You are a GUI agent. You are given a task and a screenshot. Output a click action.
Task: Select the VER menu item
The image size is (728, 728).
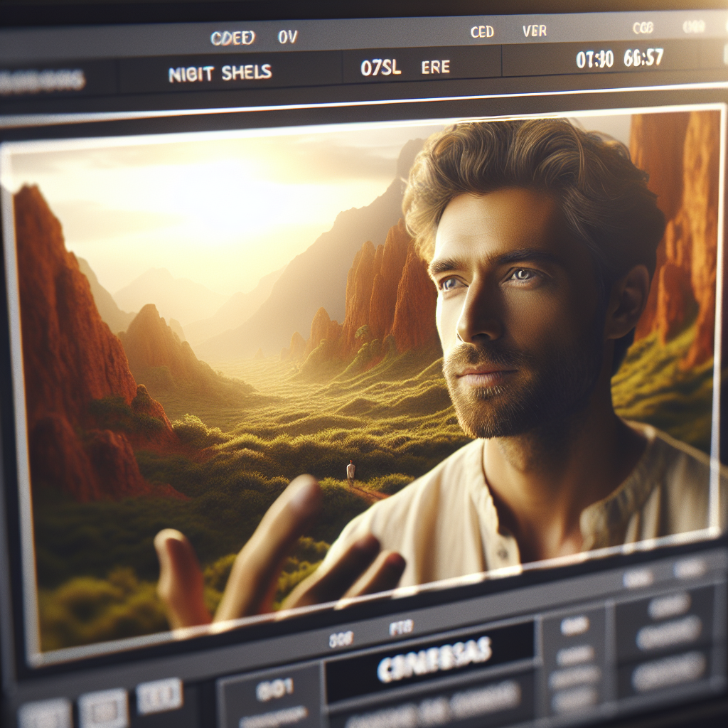point(535,31)
